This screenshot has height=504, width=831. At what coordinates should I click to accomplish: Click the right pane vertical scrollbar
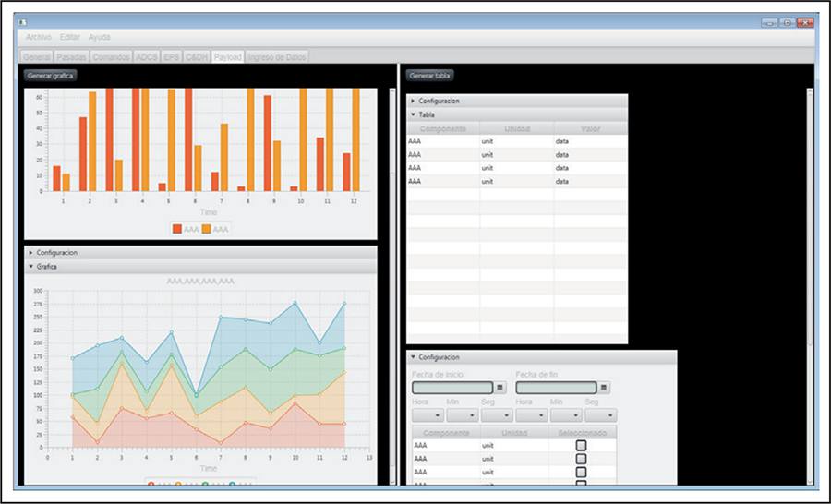tap(810, 286)
